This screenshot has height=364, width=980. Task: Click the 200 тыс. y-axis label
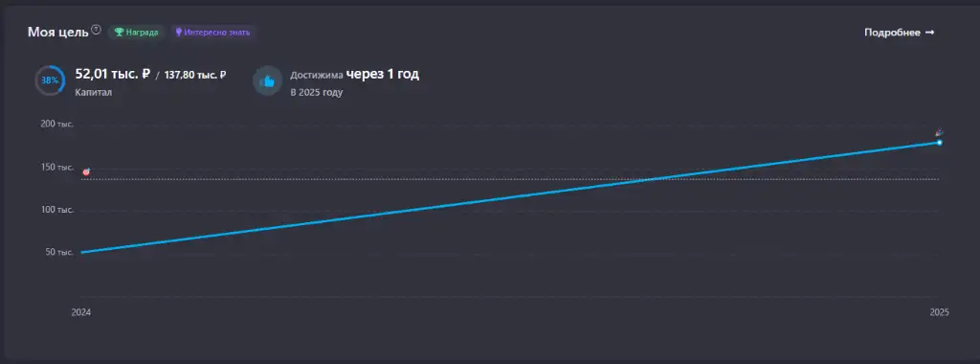click(56, 124)
